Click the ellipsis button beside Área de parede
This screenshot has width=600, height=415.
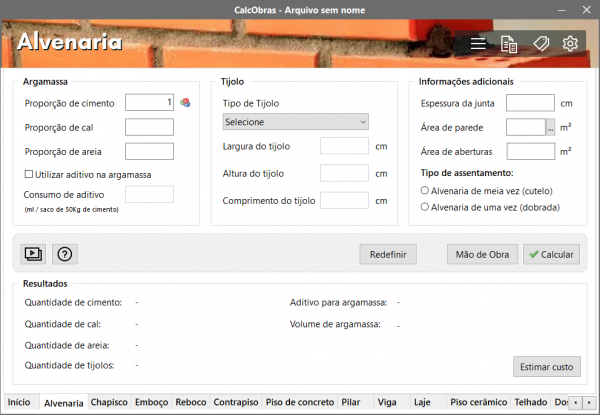tap(549, 127)
